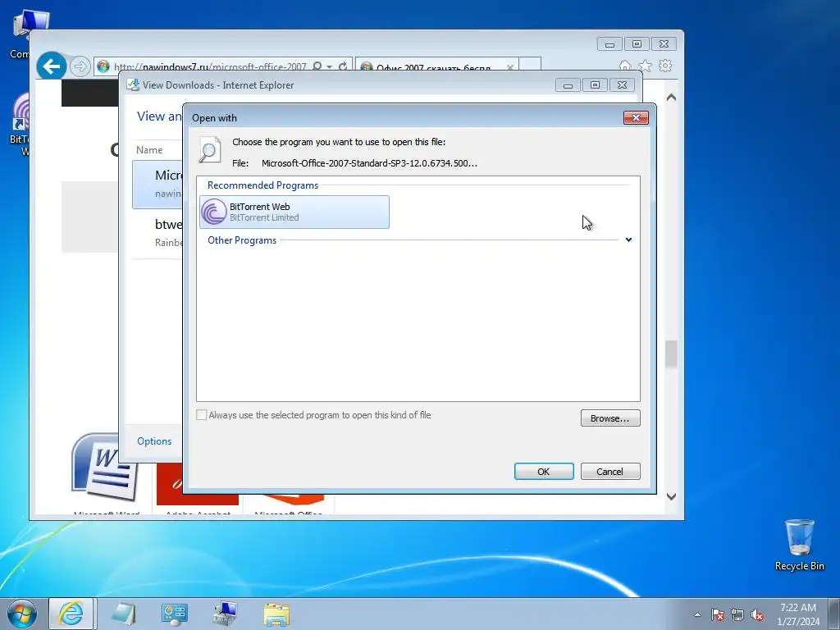
Task: Click Show Desktop button at taskbar end
Action: coord(834,614)
